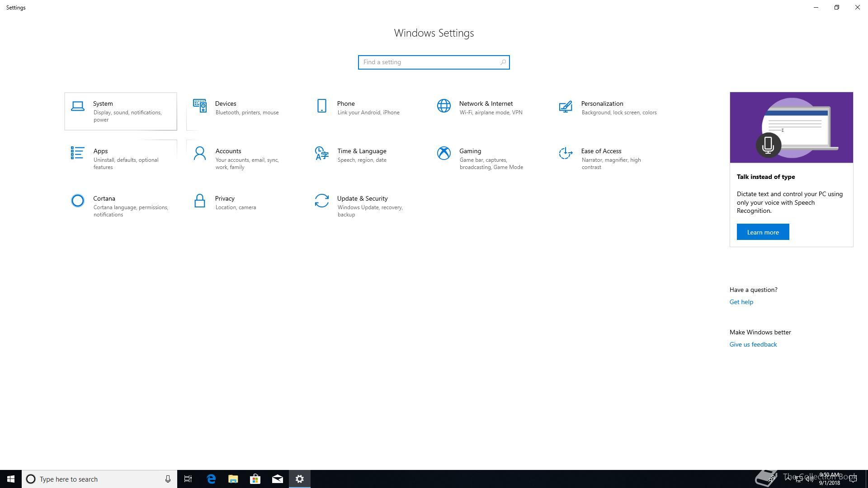Click the Talk instead of type illustration
868x488 pixels.
click(792, 127)
